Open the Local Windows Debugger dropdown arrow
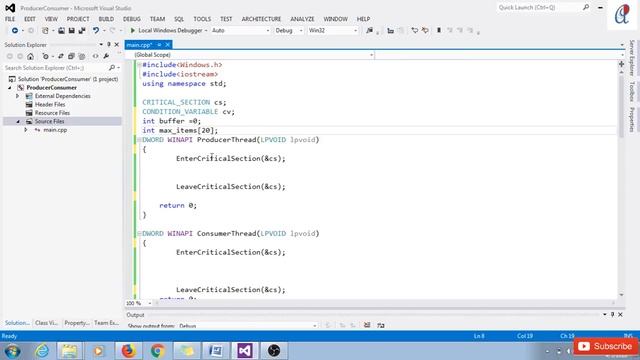Viewport: 640px width, 360px height. 206,31
